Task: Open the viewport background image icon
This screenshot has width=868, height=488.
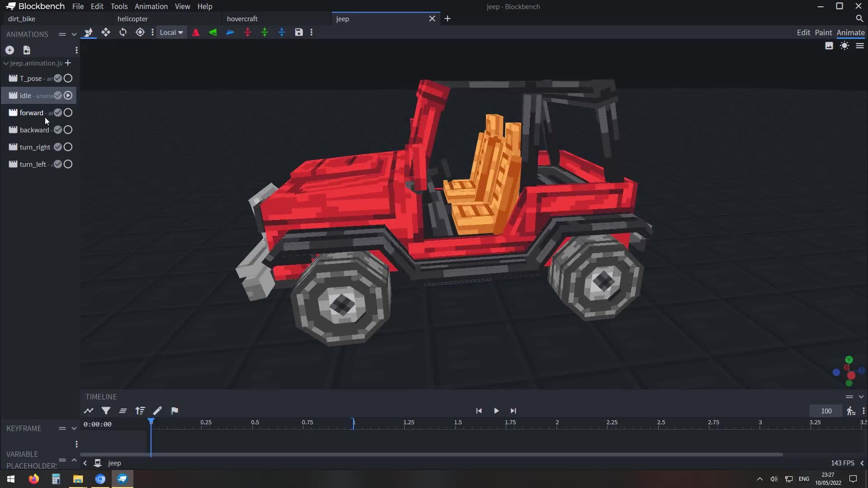Action: pyautogui.click(x=829, y=46)
